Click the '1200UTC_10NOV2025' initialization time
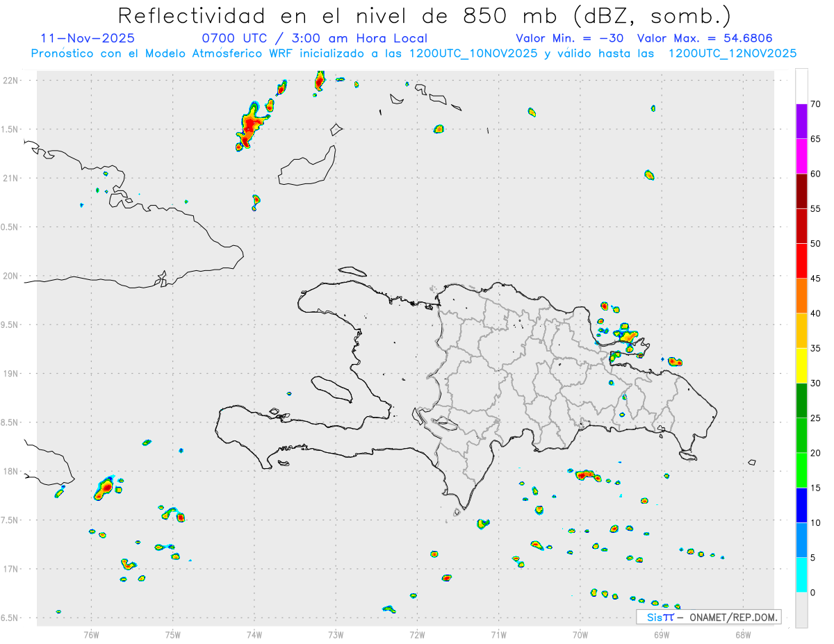Viewport: 834px width, 644px height. 473,53
